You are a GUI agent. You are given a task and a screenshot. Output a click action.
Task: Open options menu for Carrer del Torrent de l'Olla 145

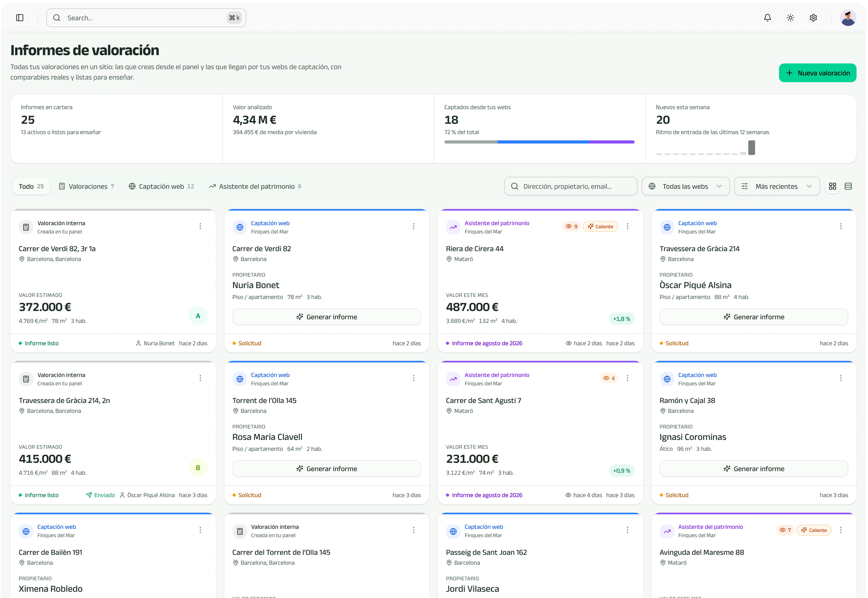tap(413, 530)
